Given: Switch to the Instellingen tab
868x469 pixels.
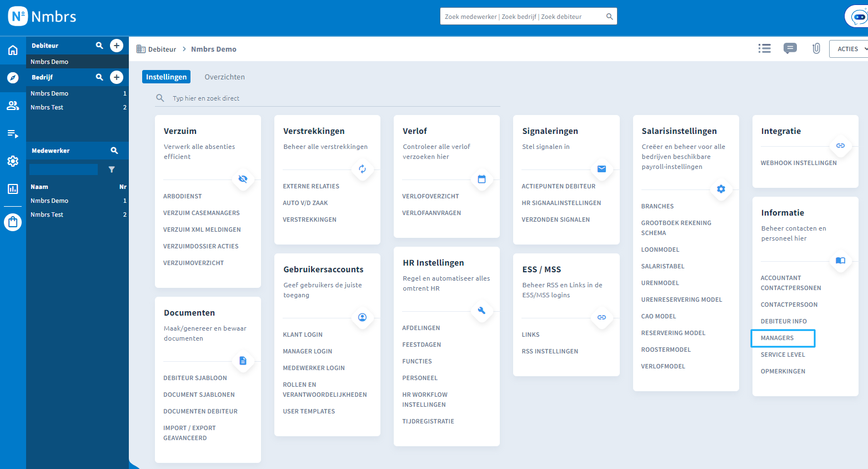Looking at the screenshot, I should [x=166, y=77].
